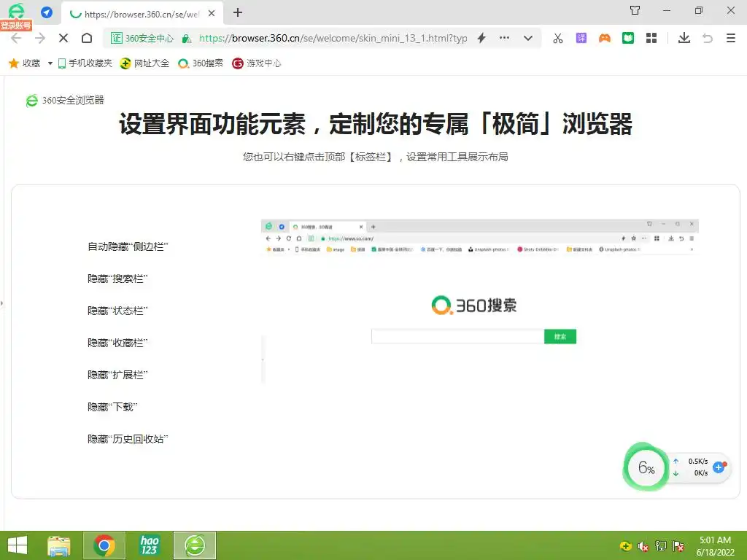Click the yellow-green 360 tray icon
The image size is (747, 560).
(625, 546)
